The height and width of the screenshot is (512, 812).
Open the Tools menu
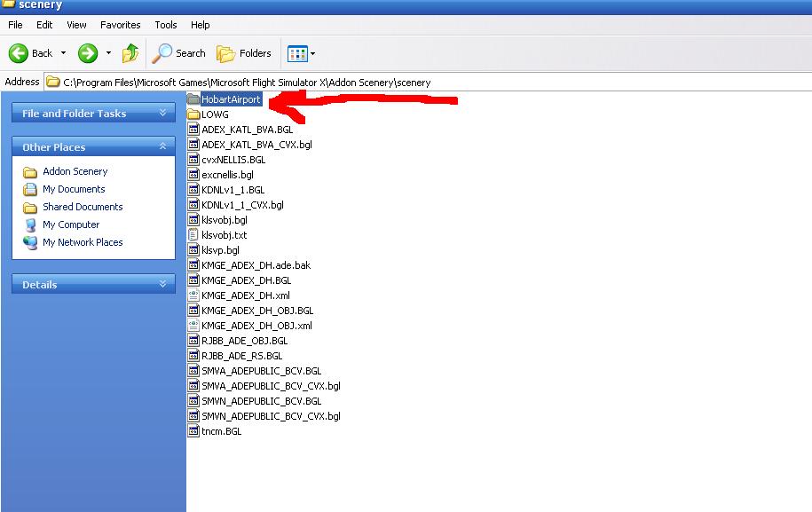(166, 25)
